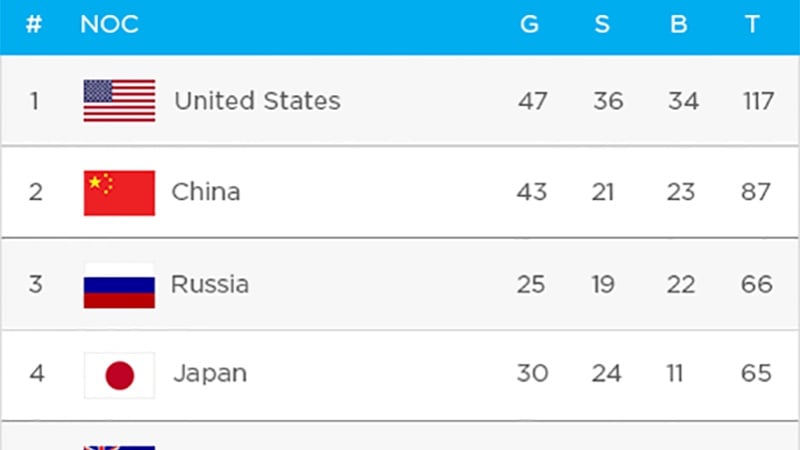Click the China flag icon
Image resolution: width=800 pixels, height=450 pixels.
coord(119,193)
